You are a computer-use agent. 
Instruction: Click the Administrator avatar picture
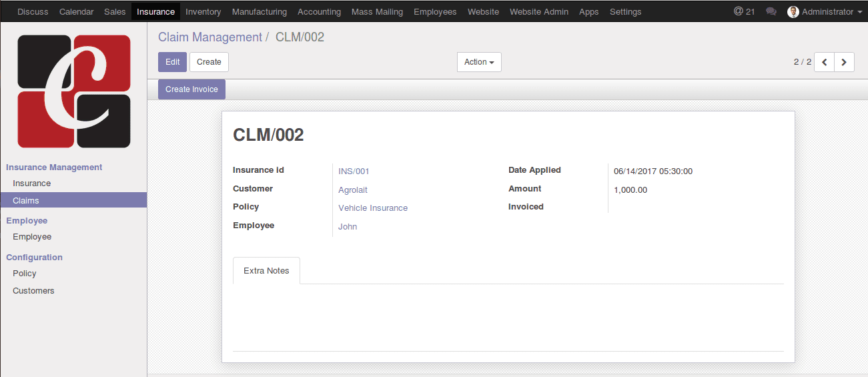click(x=793, y=11)
